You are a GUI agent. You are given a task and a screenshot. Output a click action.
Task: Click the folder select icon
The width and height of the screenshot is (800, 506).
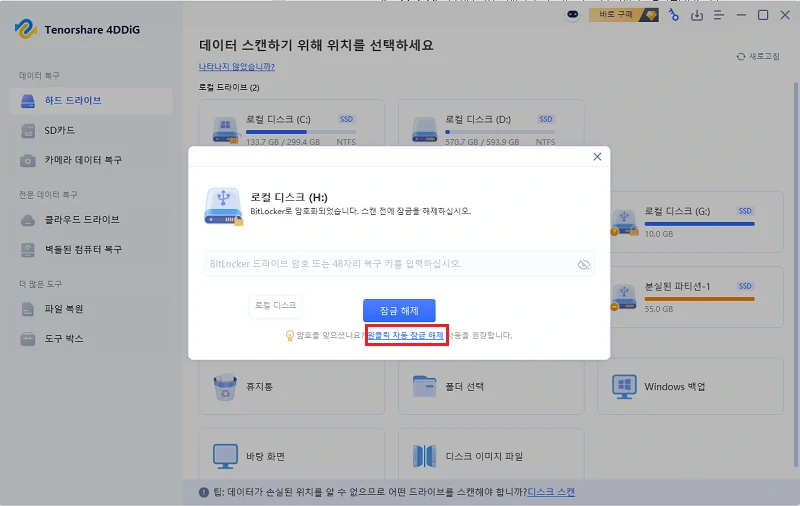(424, 387)
